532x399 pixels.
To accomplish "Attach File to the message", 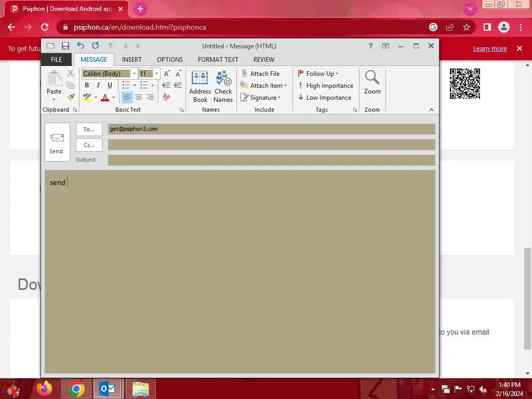I will coord(261,73).
